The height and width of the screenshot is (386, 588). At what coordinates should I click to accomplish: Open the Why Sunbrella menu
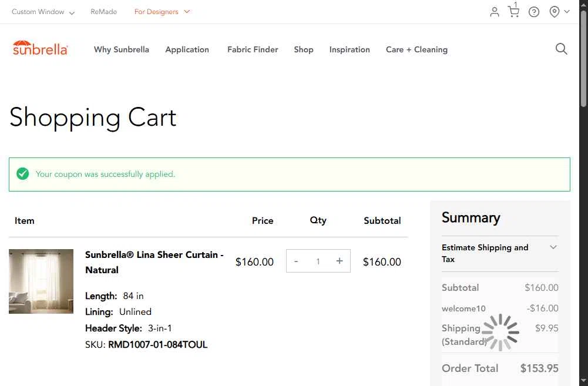coord(121,49)
